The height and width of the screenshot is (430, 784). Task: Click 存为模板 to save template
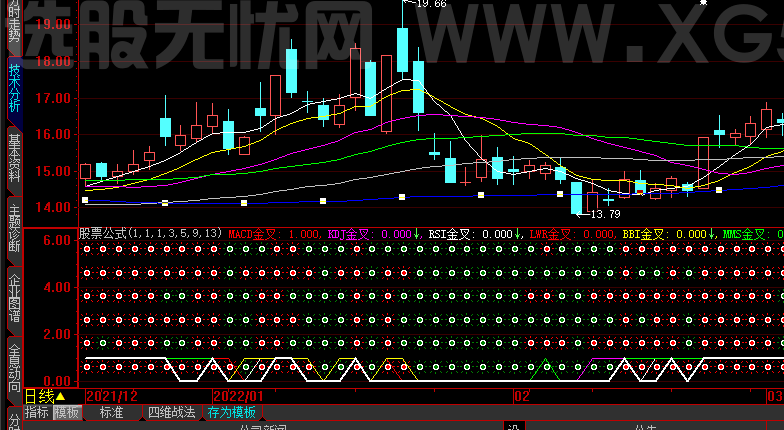[x=232, y=412]
